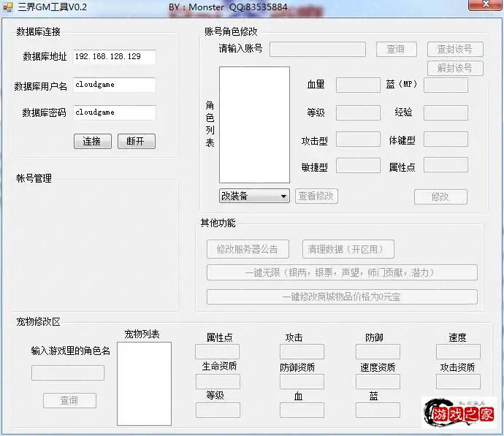Screen dimensions: 504x436
Task: Click the 一键无限 button
Action: (342, 272)
